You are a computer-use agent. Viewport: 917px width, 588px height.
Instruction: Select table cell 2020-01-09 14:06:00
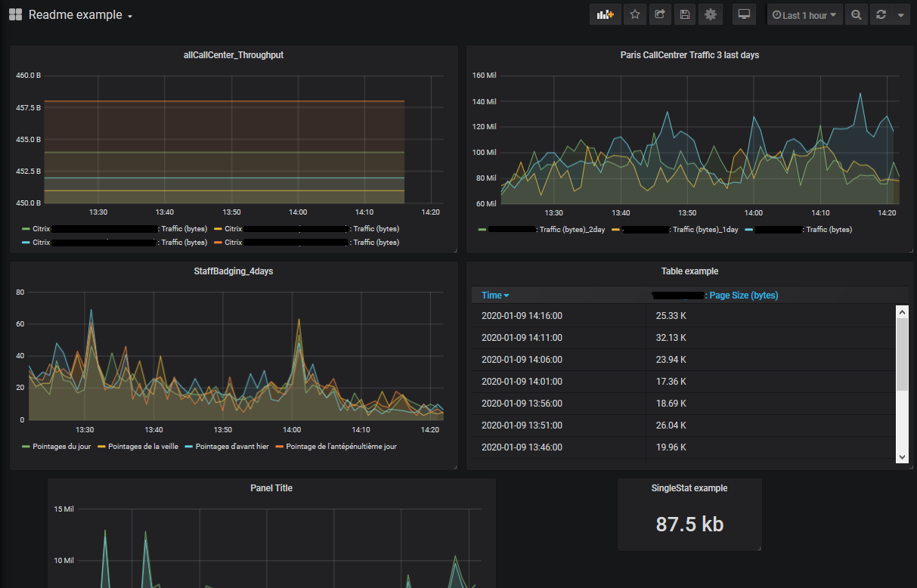click(x=522, y=360)
